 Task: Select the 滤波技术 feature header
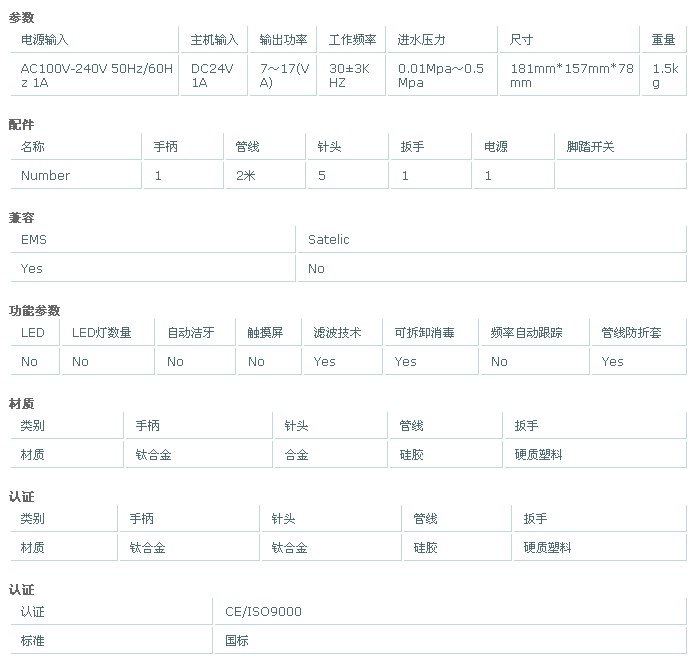coord(337,332)
